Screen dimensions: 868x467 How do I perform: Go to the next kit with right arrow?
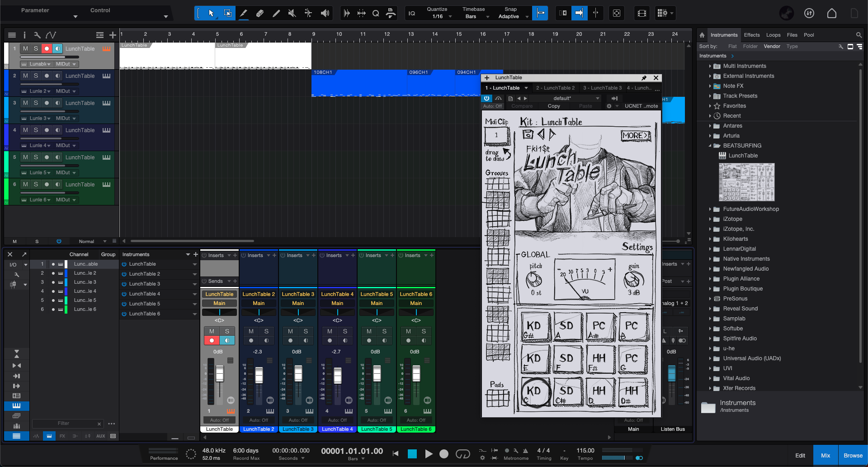(x=552, y=134)
